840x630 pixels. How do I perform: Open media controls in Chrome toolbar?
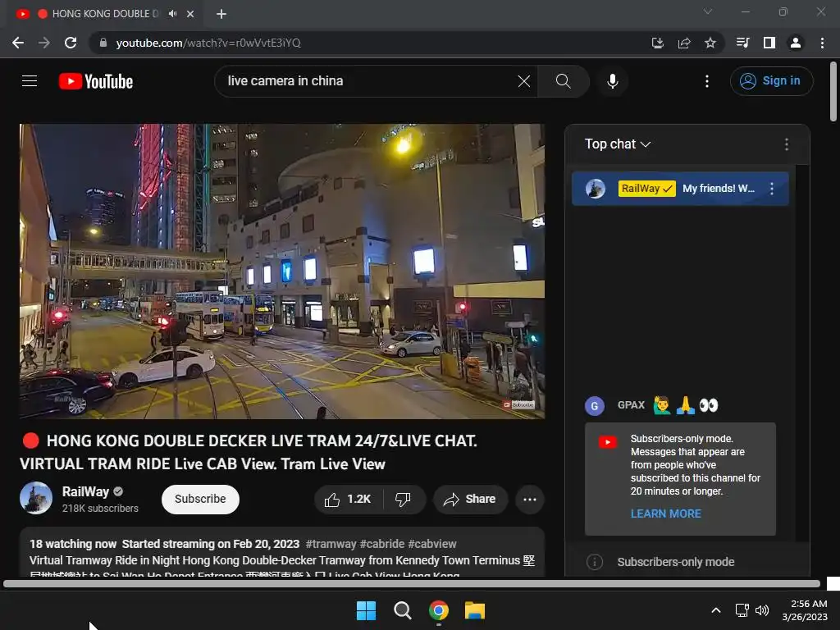(742, 43)
